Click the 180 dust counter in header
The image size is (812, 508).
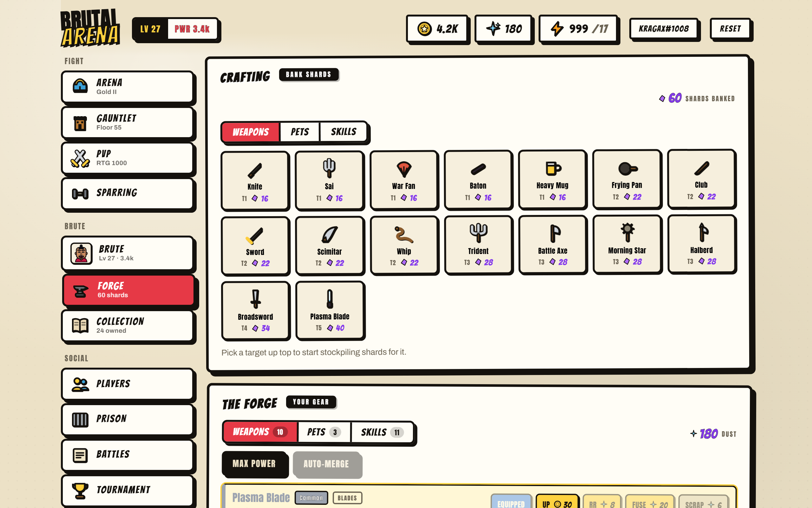[504, 29]
